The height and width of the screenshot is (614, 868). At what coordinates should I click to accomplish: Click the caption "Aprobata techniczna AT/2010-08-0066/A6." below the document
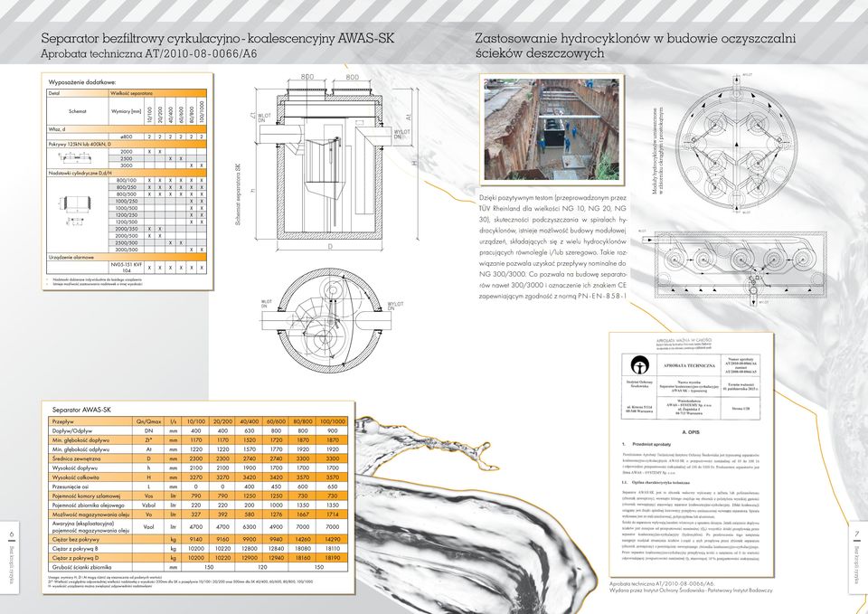click(663, 583)
